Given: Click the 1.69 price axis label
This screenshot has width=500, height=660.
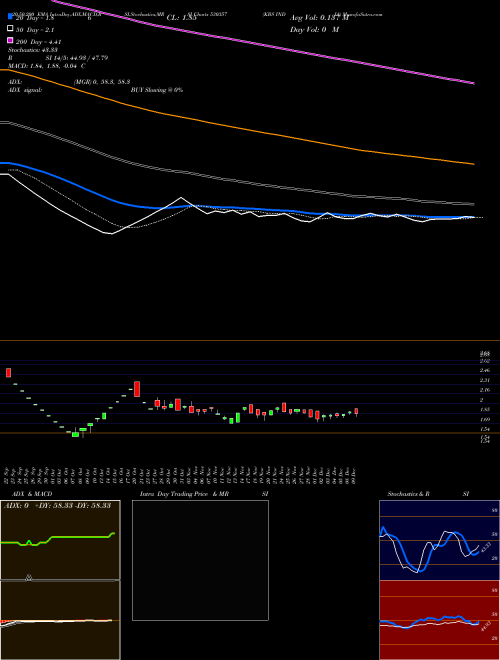Looking at the screenshot, I should click(484, 419).
